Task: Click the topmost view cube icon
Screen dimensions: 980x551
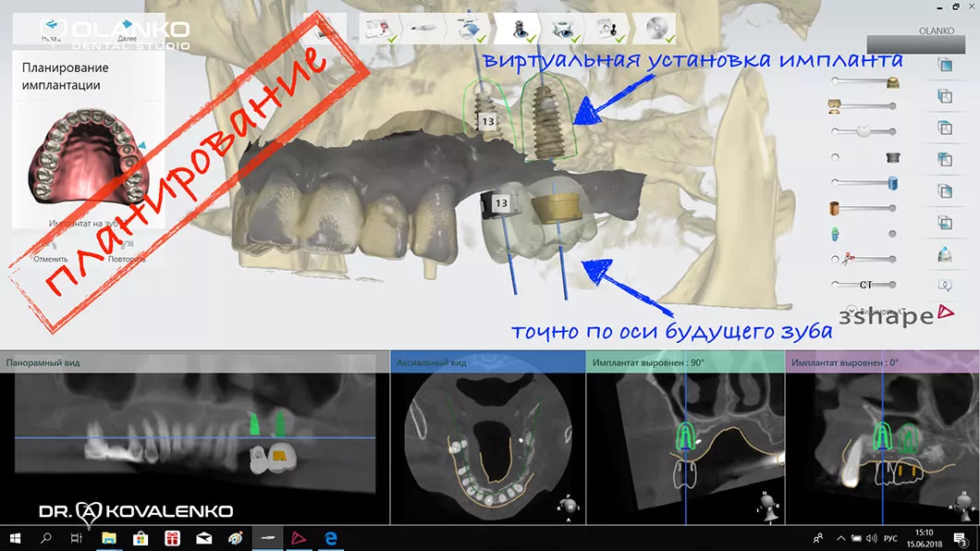Action: pos(945,65)
